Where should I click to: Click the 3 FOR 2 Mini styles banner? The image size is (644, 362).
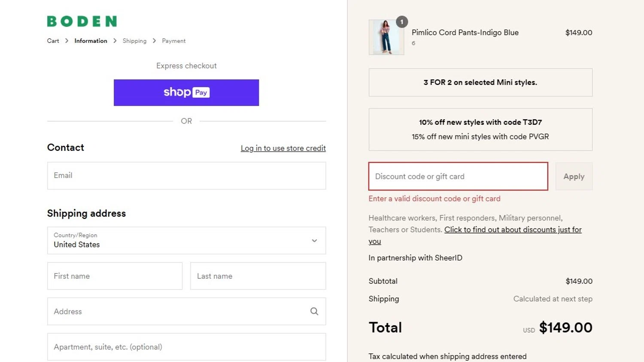pos(480,82)
